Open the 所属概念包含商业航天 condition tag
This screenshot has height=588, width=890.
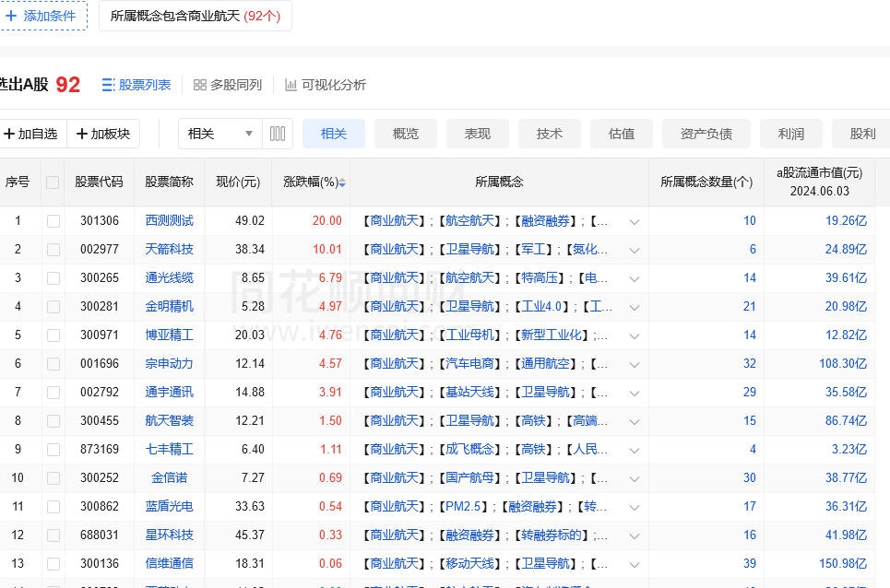pos(196,16)
